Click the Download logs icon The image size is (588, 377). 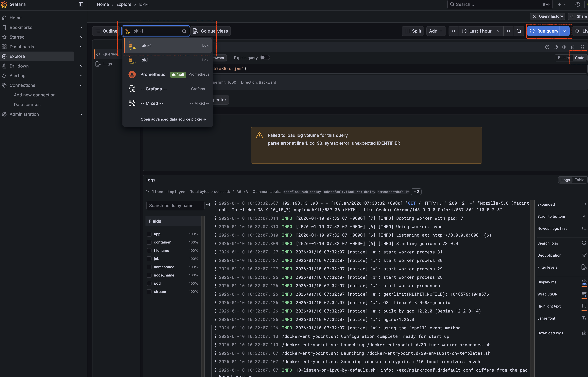coord(584,333)
